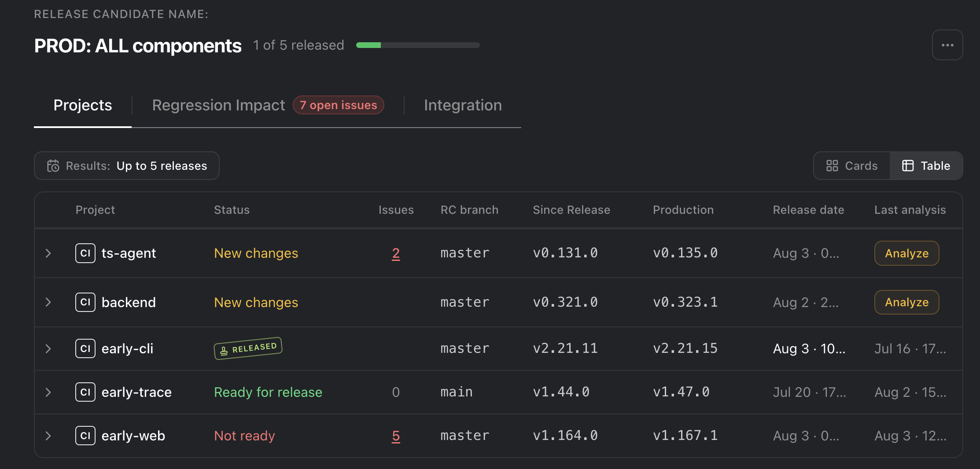Click the v1.47.0 production version
The image size is (980, 469).
pyautogui.click(x=681, y=392)
